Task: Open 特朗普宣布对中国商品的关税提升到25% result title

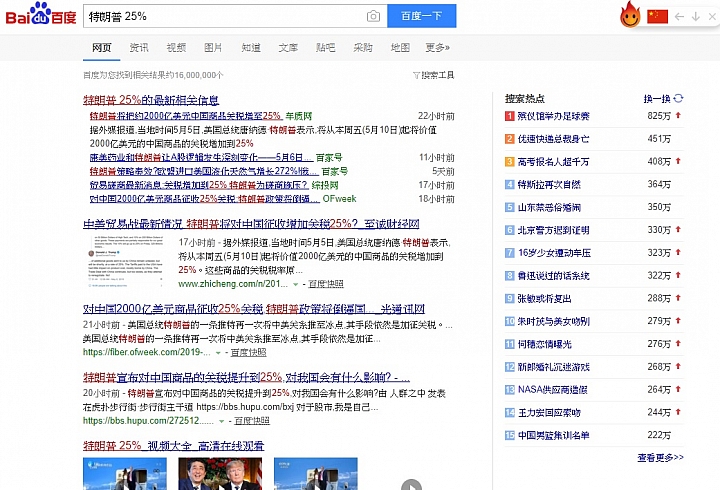Action: click(246, 377)
